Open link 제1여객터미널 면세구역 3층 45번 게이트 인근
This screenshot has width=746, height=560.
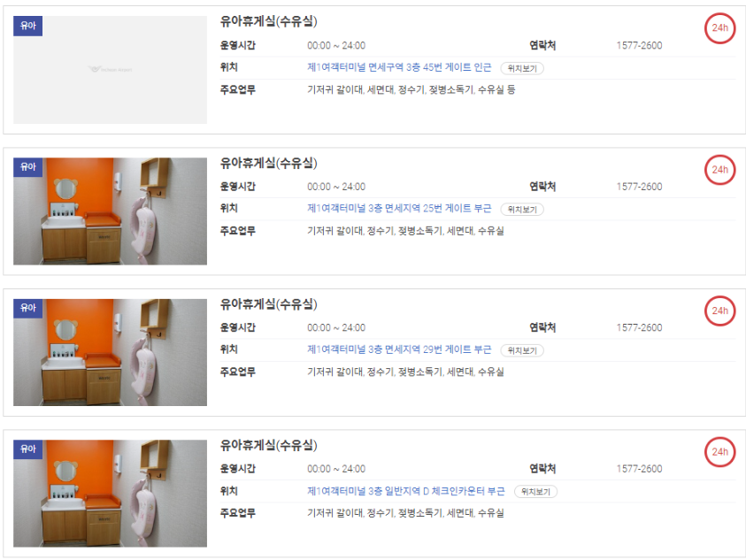click(399, 67)
